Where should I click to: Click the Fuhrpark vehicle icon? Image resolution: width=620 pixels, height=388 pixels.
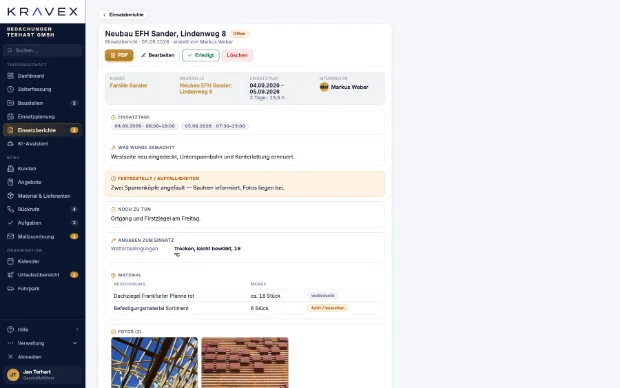click(x=11, y=289)
